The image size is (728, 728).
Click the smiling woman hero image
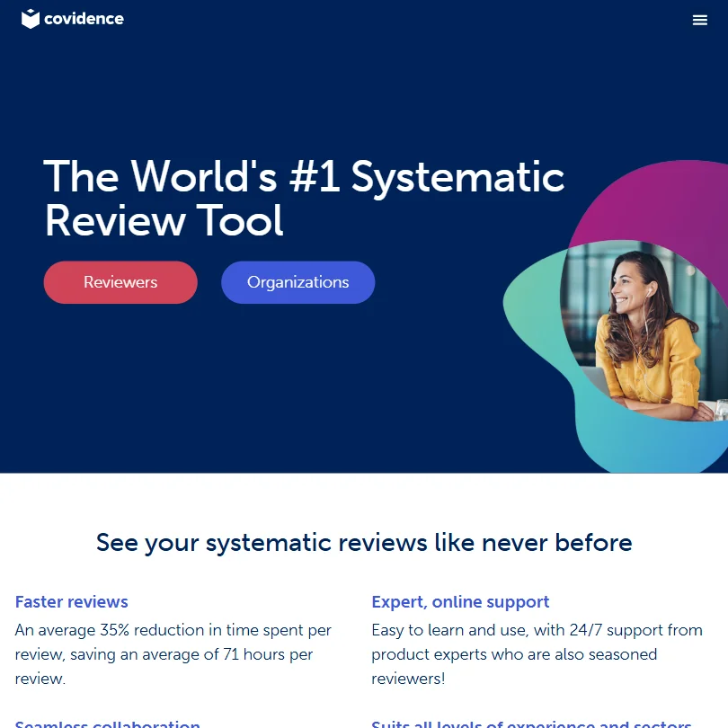[x=644, y=331]
